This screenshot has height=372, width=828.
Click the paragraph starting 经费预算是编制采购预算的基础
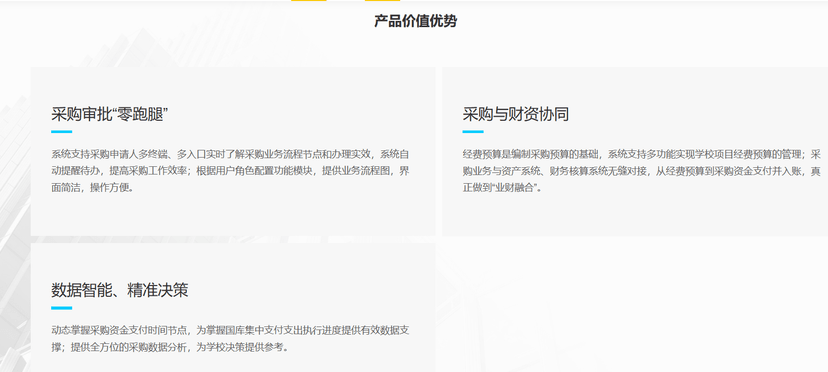pyautogui.click(x=642, y=171)
